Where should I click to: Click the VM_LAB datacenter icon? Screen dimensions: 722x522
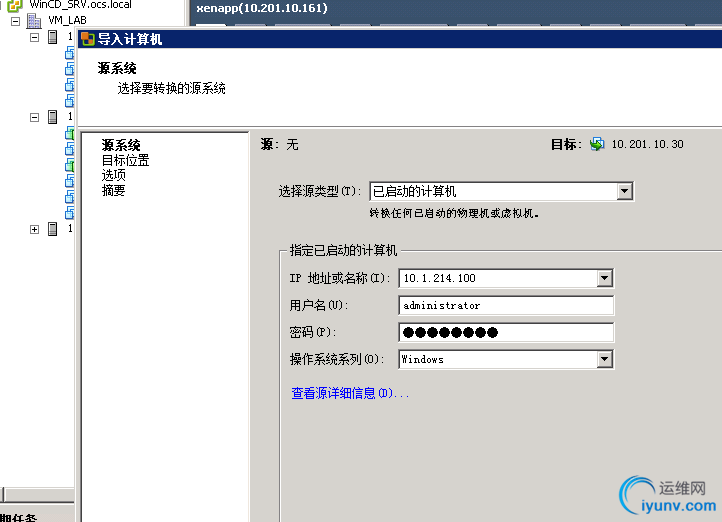34,21
